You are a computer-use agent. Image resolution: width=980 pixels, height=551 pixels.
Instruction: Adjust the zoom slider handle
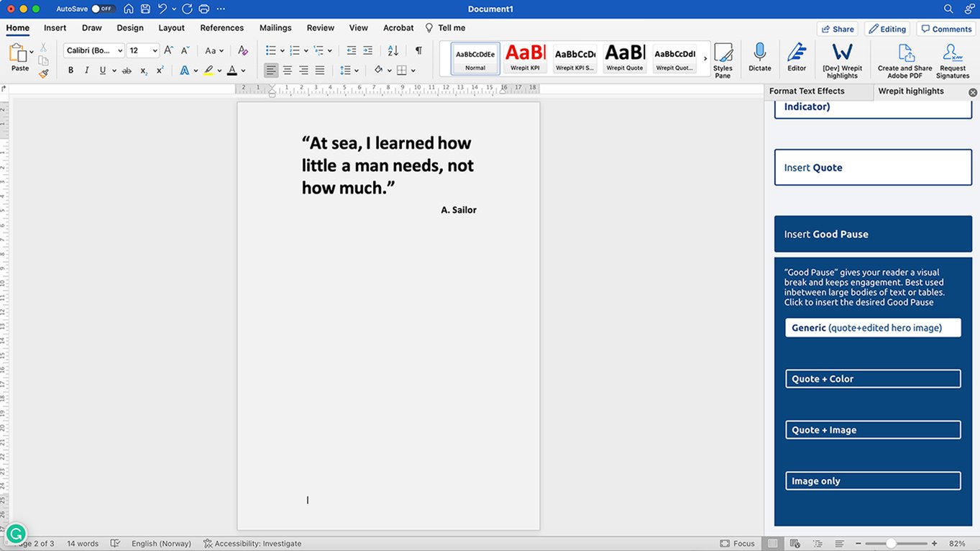891,544
